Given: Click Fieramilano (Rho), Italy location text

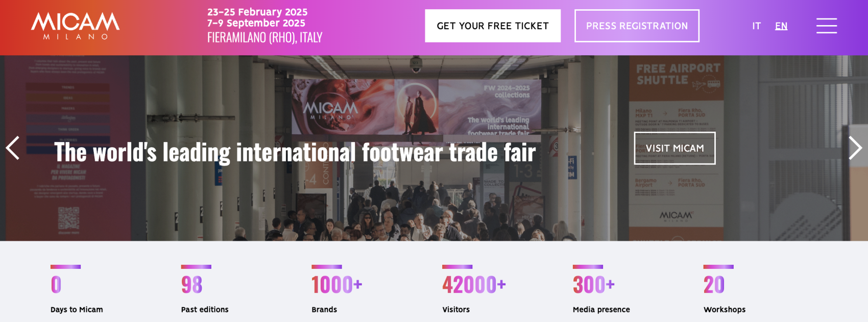Looking at the screenshot, I should [264, 37].
